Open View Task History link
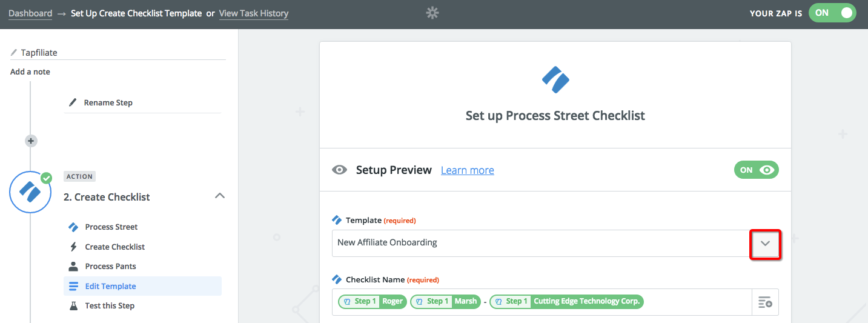Image resolution: width=868 pixels, height=323 pixels. click(x=254, y=13)
